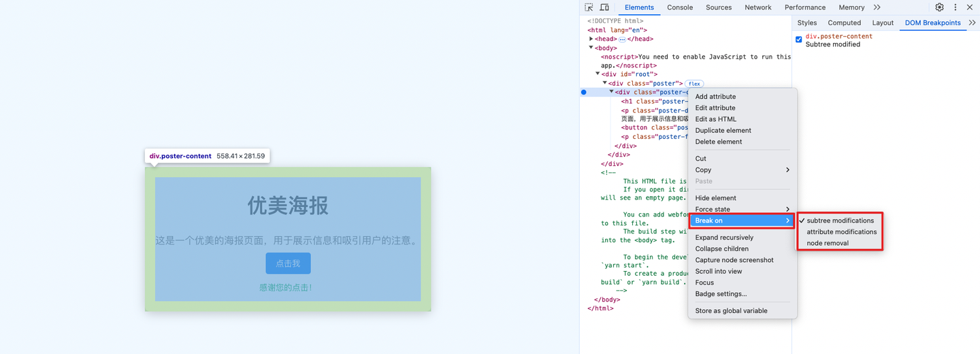Image resolution: width=980 pixels, height=354 pixels.
Task: Click the blue DOM breakpoint dot marker
Action: 583,92
